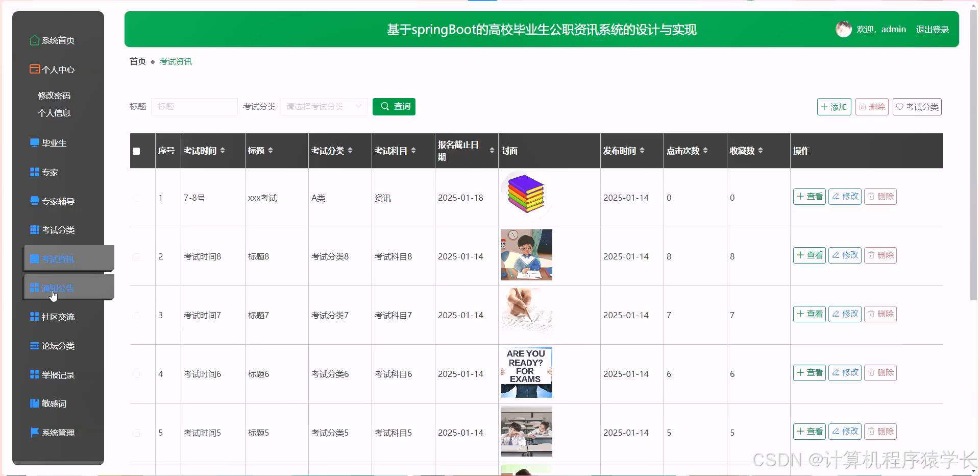
Task: Select the 系统首页 home icon in sidebar
Action: pyautogui.click(x=34, y=40)
